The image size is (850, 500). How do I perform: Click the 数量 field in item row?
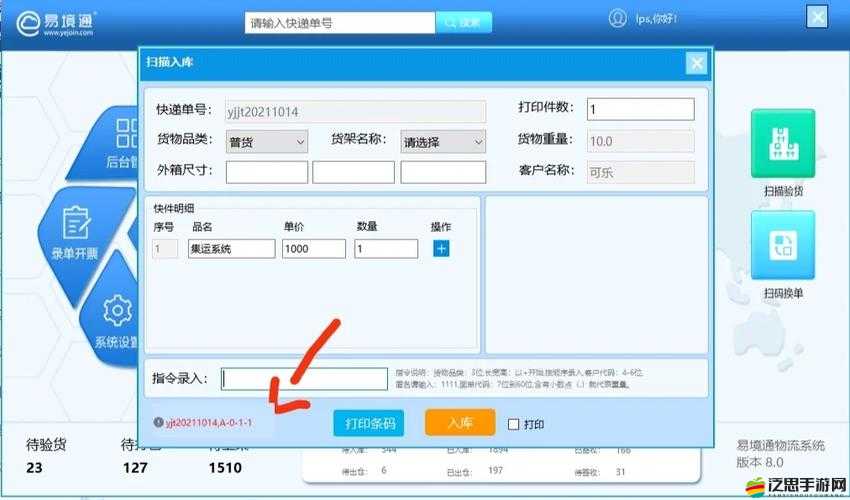386,249
